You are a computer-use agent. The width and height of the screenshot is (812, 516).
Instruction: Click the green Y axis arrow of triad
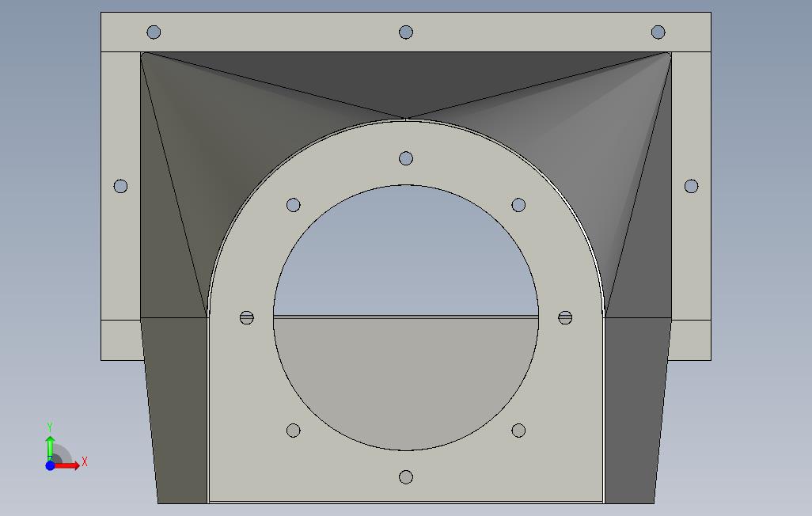(50, 448)
